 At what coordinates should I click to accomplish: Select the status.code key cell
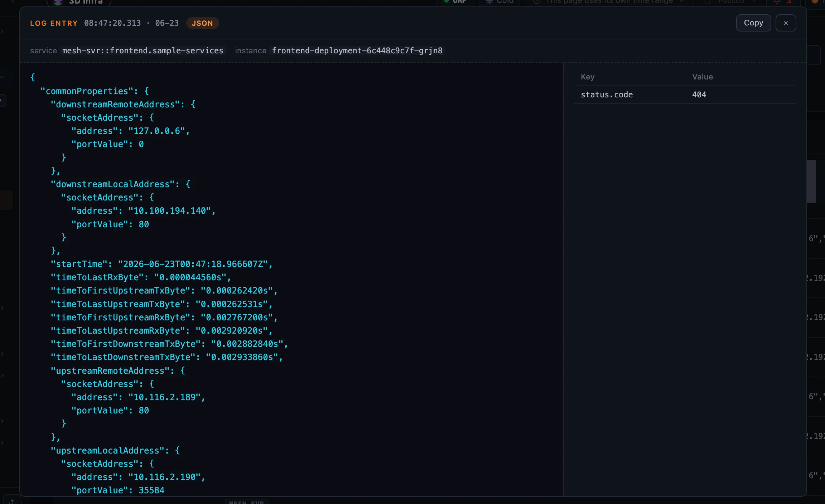tap(607, 94)
